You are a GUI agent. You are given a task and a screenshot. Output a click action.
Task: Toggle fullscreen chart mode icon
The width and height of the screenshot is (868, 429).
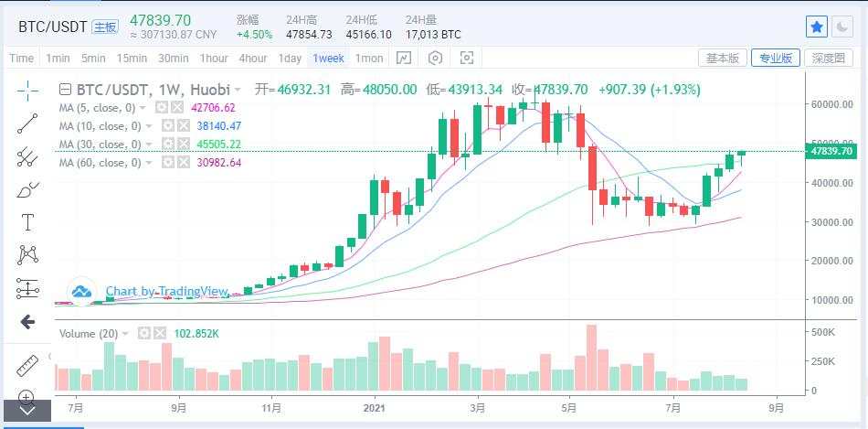point(467,59)
